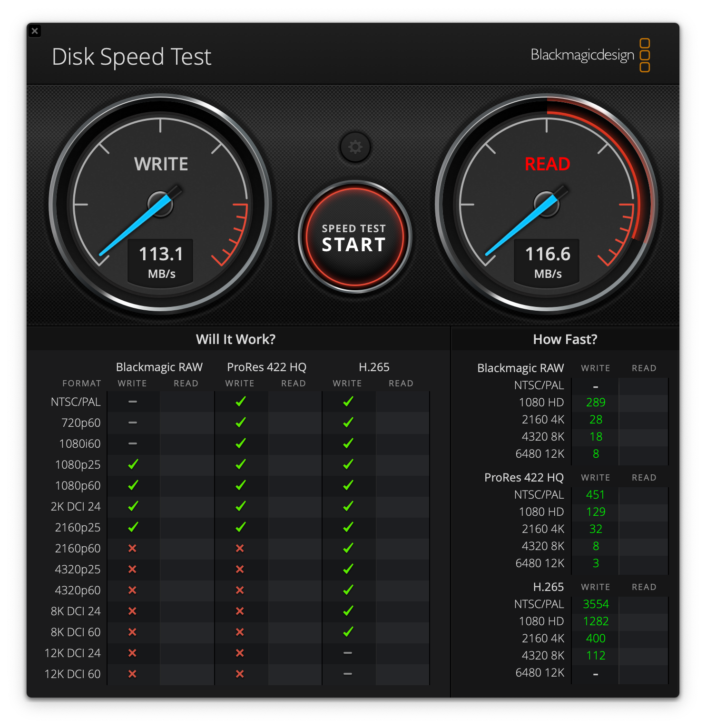Click Blackmagic RAW 720p60 write dash
The image size is (706, 728).
[x=133, y=423]
